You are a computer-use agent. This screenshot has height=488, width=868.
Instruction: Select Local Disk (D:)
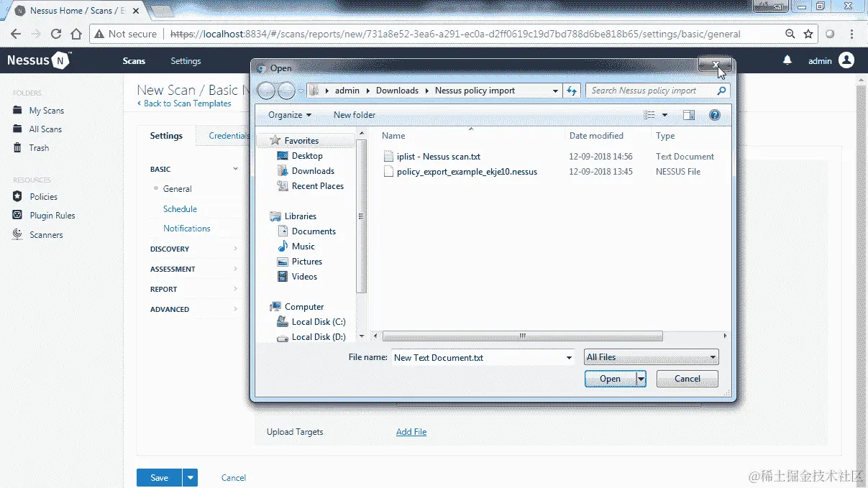(x=311, y=337)
